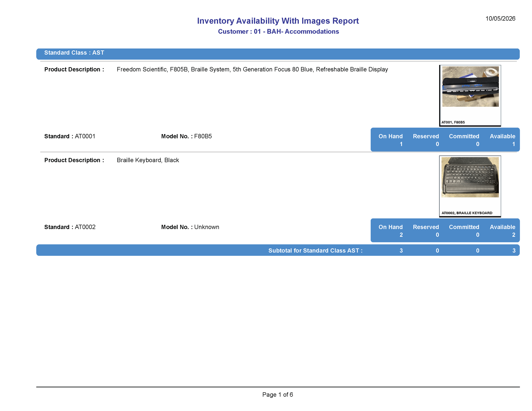Click the 'On Hand' header for AT0002

coord(390,227)
